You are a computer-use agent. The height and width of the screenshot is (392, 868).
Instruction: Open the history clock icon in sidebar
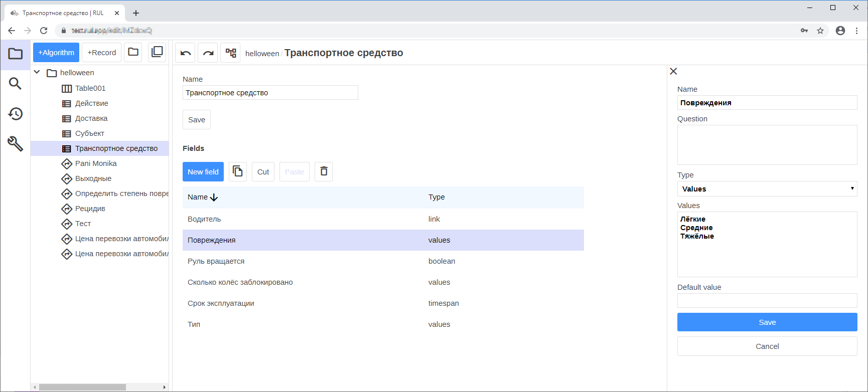tap(15, 114)
